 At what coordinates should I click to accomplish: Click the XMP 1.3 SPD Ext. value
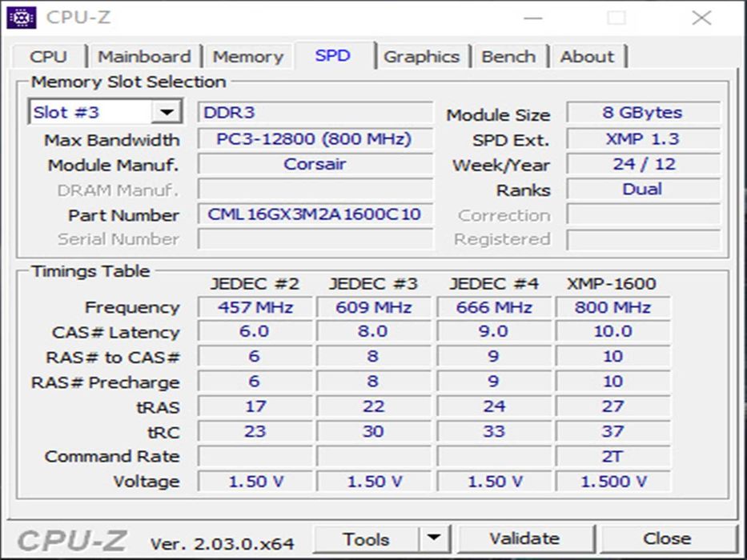pos(643,138)
